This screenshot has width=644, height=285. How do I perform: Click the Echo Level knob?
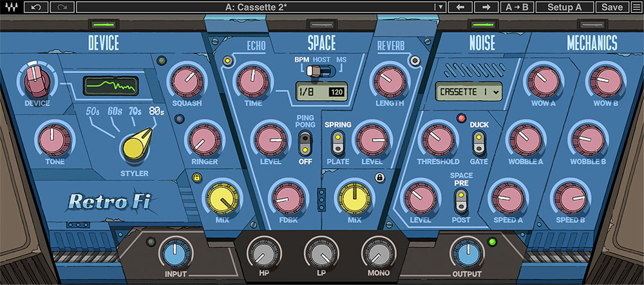point(270,140)
